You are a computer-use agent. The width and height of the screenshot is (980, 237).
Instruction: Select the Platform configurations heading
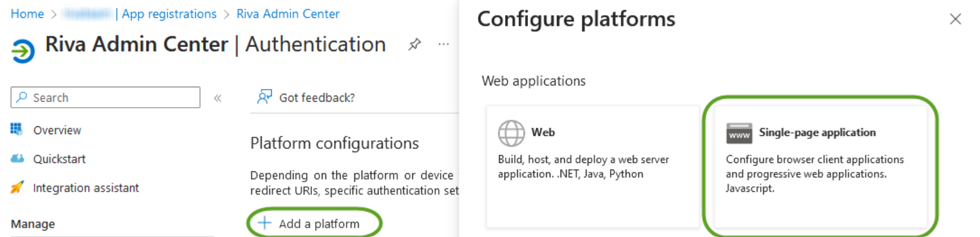point(335,143)
